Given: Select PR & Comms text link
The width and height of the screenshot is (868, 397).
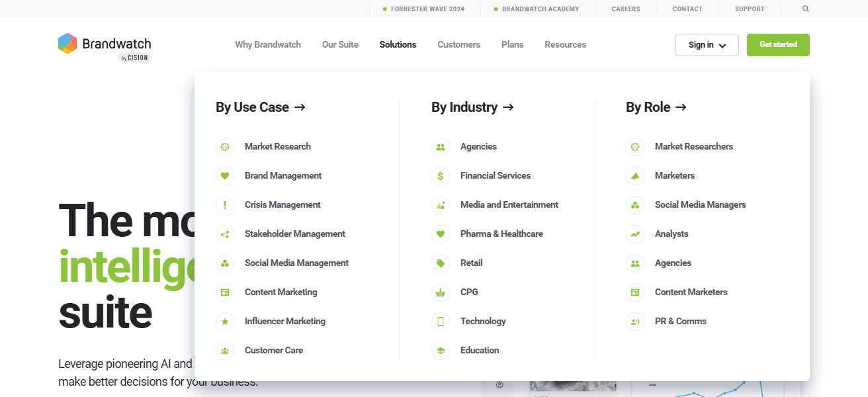Looking at the screenshot, I should point(681,322).
